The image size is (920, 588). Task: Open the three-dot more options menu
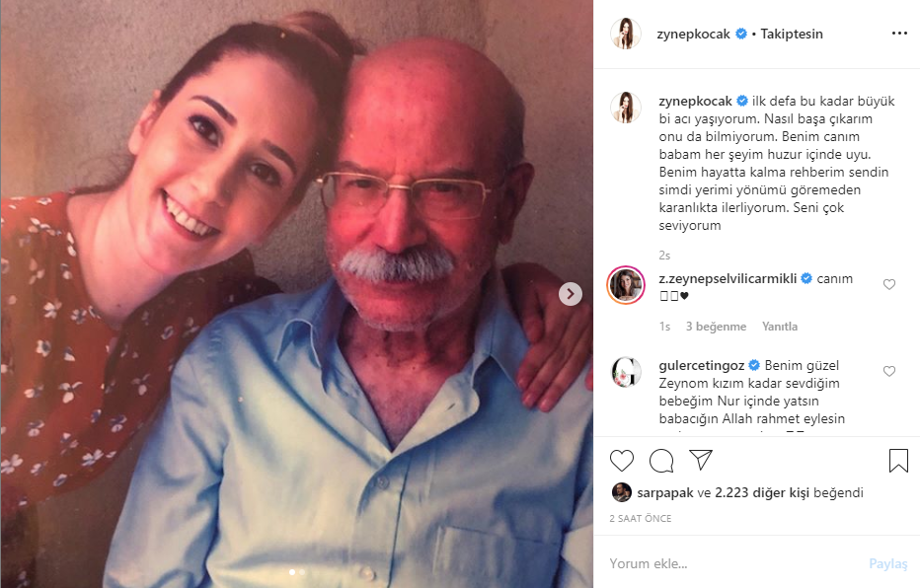[898, 34]
